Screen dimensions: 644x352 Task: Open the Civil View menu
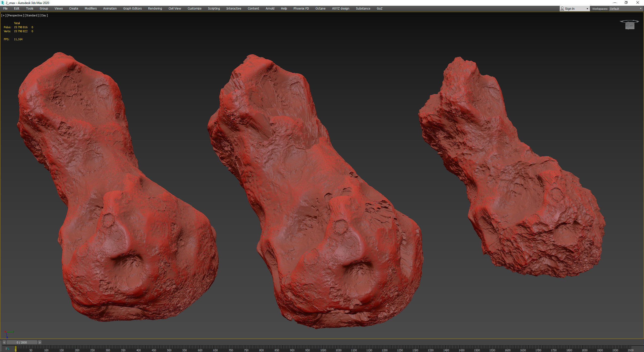(x=175, y=9)
